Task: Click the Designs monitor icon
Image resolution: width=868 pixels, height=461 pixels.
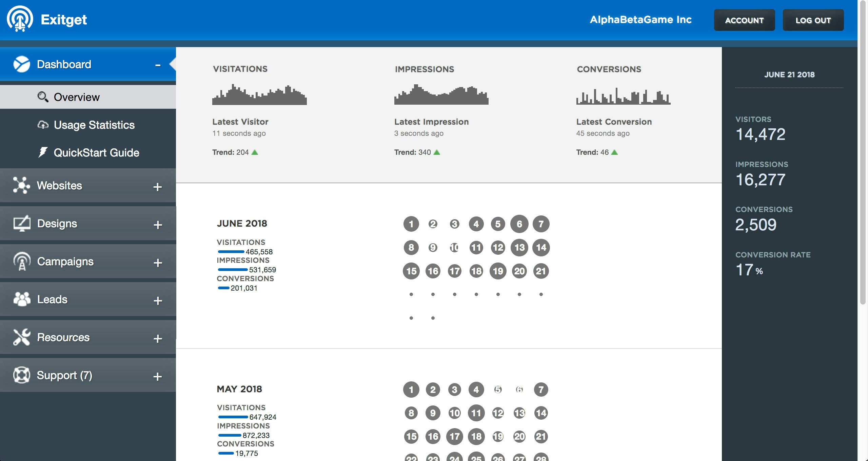Action: [22, 224]
